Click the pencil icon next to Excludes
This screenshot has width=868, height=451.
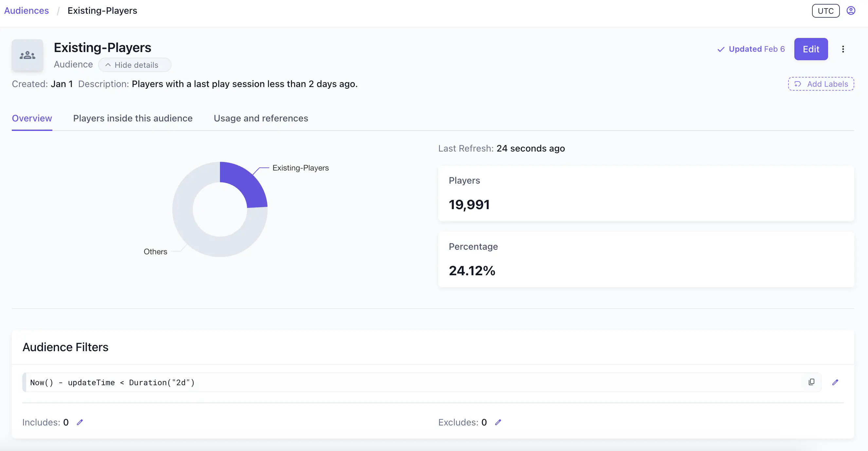(x=498, y=422)
